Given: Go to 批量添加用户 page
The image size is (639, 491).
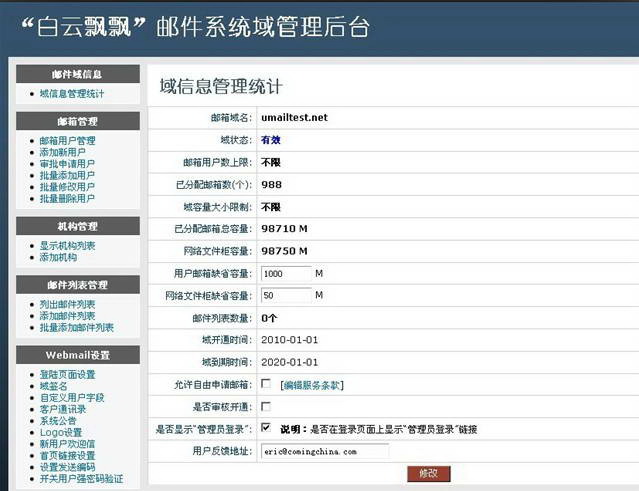Looking at the screenshot, I should point(67,175).
